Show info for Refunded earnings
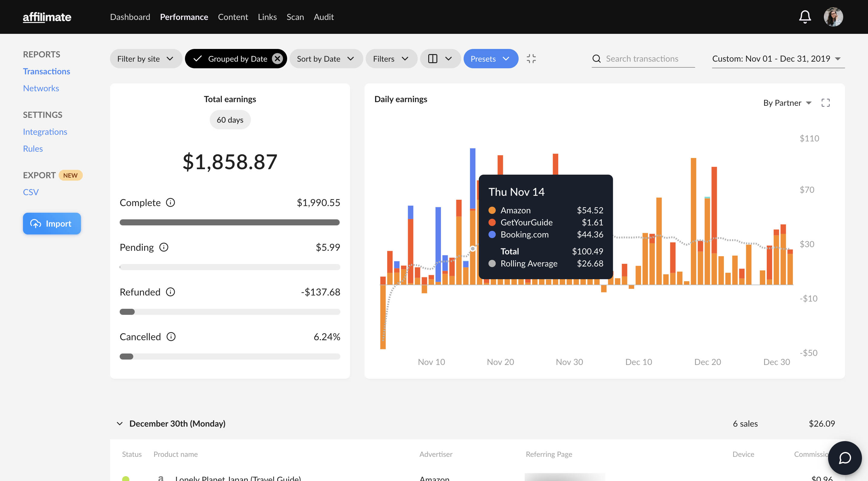 [170, 292]
